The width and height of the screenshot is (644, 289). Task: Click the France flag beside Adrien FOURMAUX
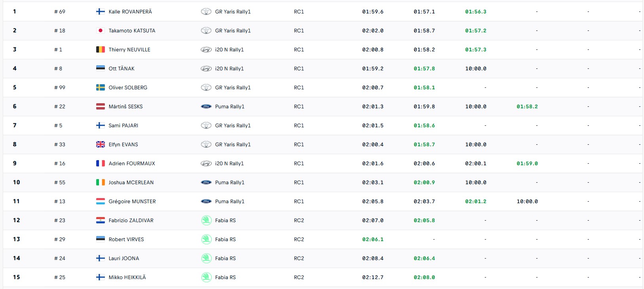click(x=101, y=163)
